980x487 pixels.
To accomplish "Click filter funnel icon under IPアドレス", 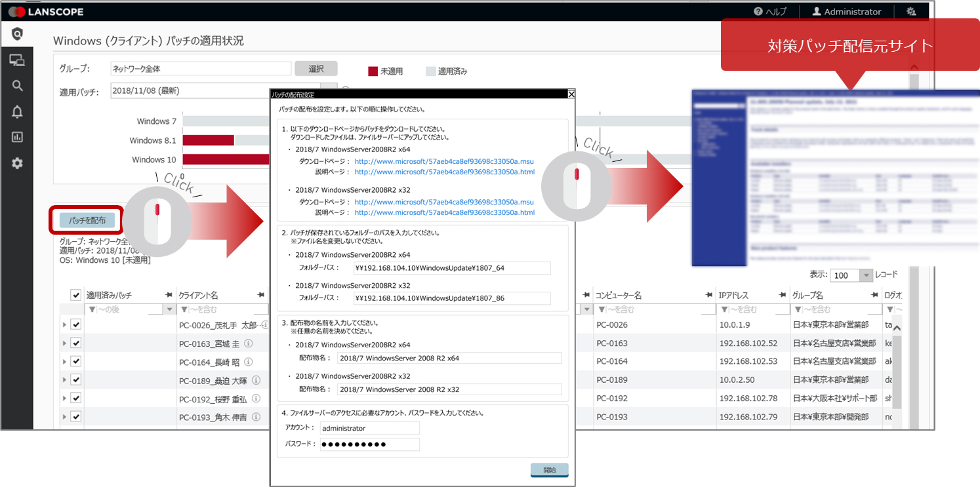I will point(725,309).
